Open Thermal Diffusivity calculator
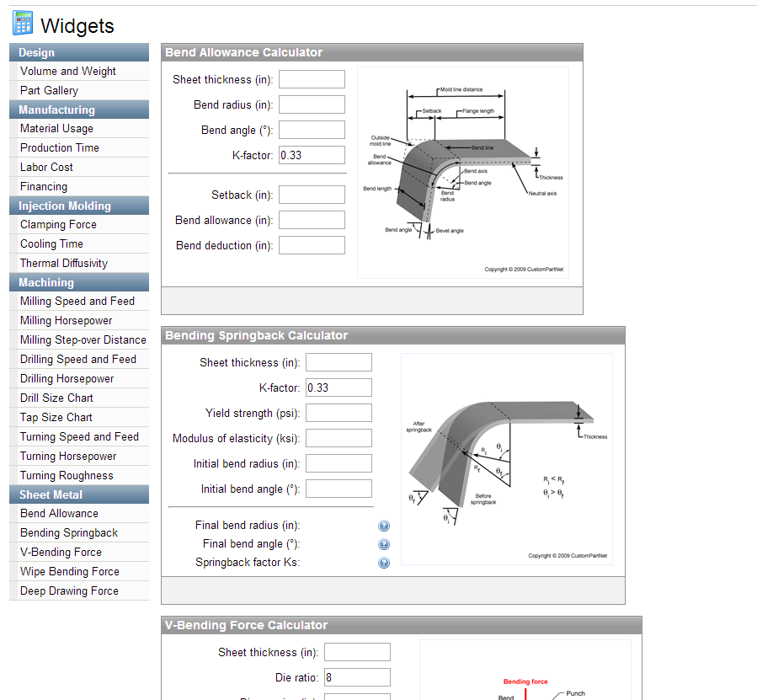757x700 pixels. click(64, 264)
